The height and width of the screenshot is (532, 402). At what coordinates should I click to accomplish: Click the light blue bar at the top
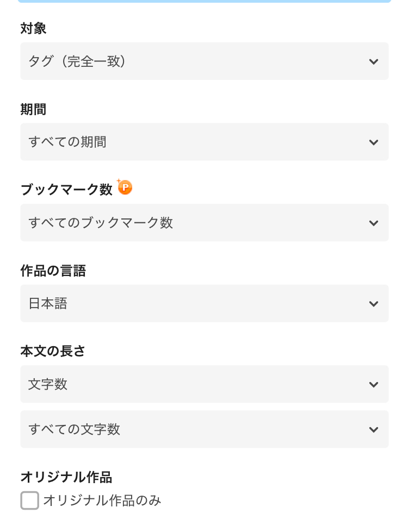click(204, 1)
